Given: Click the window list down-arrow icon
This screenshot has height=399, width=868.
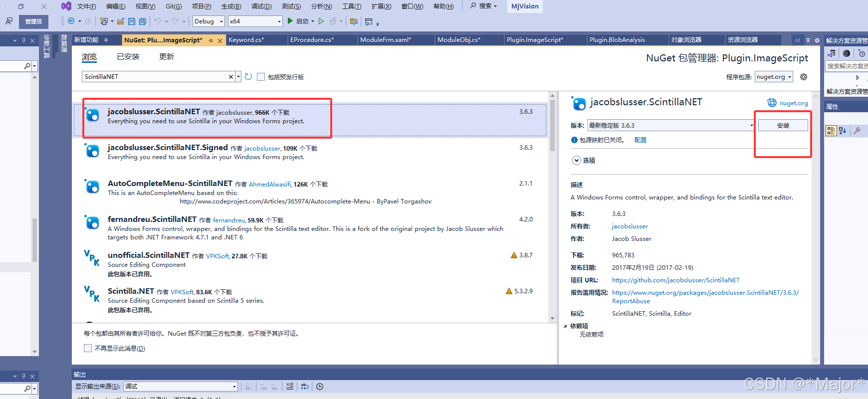Looking at the screenshot, I should 808,40.
